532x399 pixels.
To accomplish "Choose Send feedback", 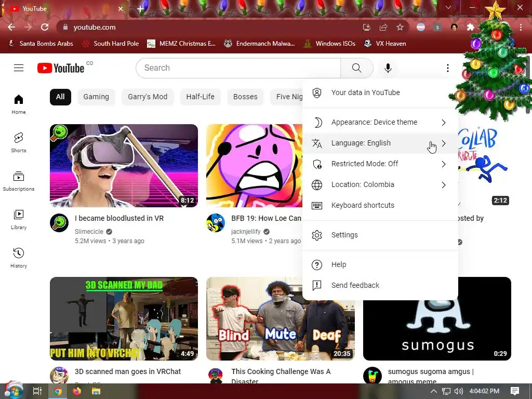I will click(380, 285).
